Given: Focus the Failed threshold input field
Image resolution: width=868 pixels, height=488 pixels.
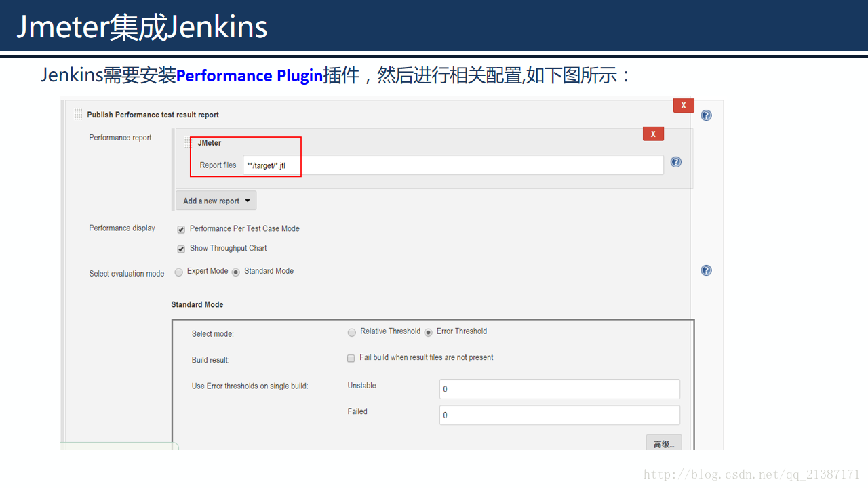Looking at the screenshot, I should 559,415.
